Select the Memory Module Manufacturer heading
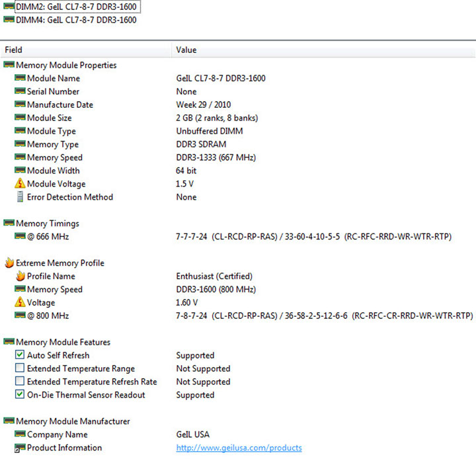Viewport: 476px width, 461px height. click(73, 421)
